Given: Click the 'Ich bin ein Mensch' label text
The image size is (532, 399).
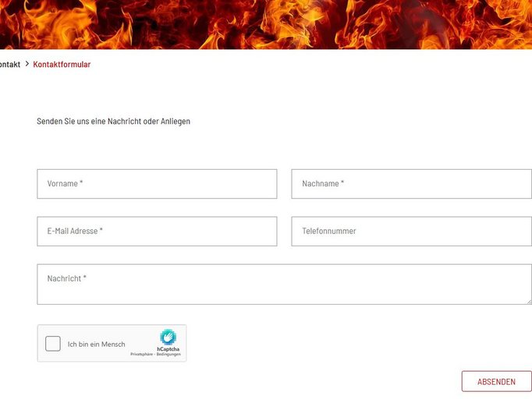Looking at the screenshot, I should click(96, 344).
